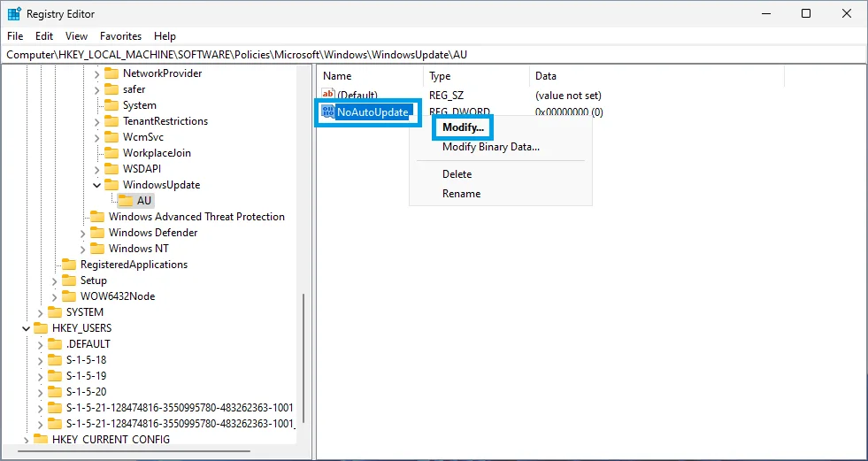The width and height of the screenshot is (868, 461).
Task: Collapse the WindowsUpdate tree node
Action: tap(96, 185)
